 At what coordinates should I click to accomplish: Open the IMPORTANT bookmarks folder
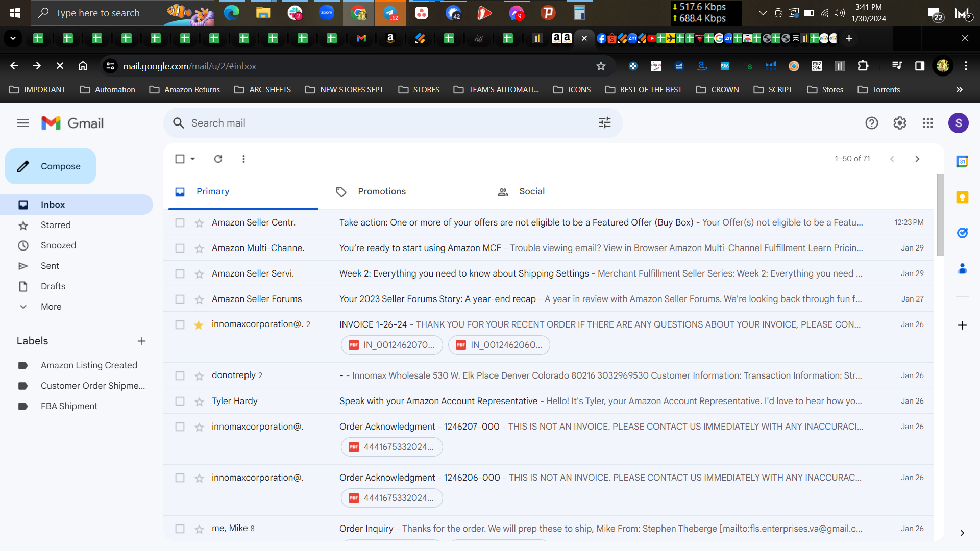coord(37,89)
